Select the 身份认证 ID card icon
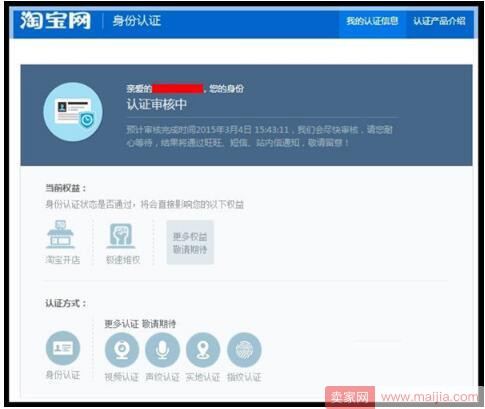Screen dimensions: 485x409 63,348
